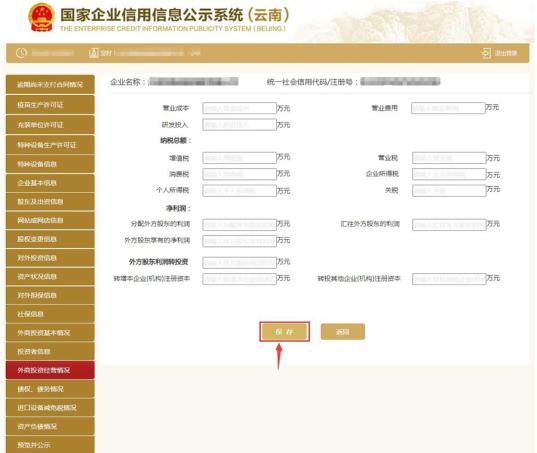This screenshot has width=537, height=453.
Task: Click the 分配外方股东的利润 input field
Action: pos(239,225)
